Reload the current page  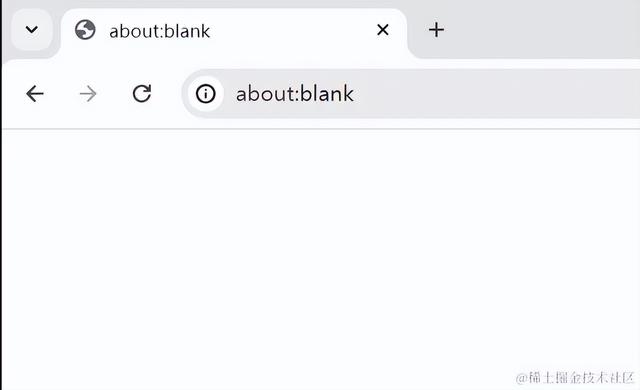click(x=142, y=93)
